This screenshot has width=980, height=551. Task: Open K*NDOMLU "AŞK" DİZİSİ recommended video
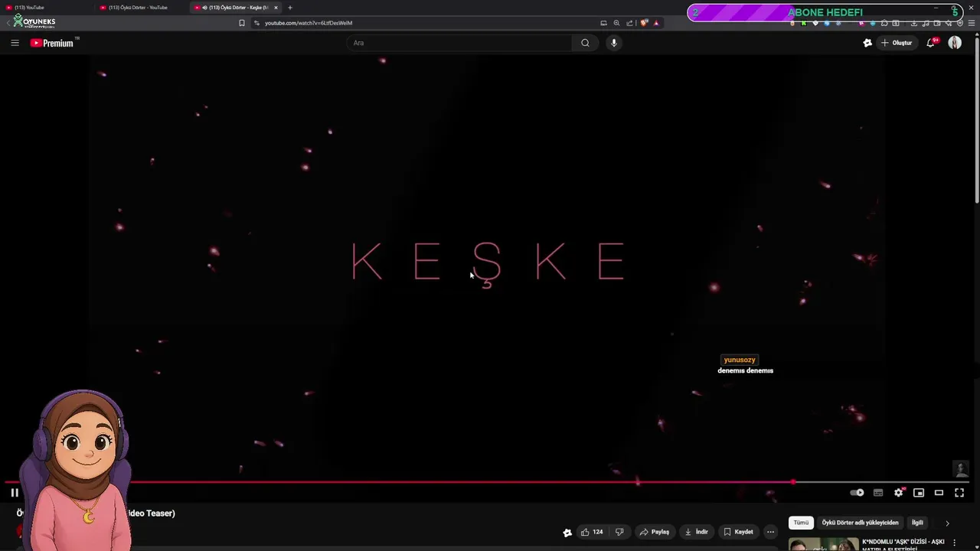903,544
